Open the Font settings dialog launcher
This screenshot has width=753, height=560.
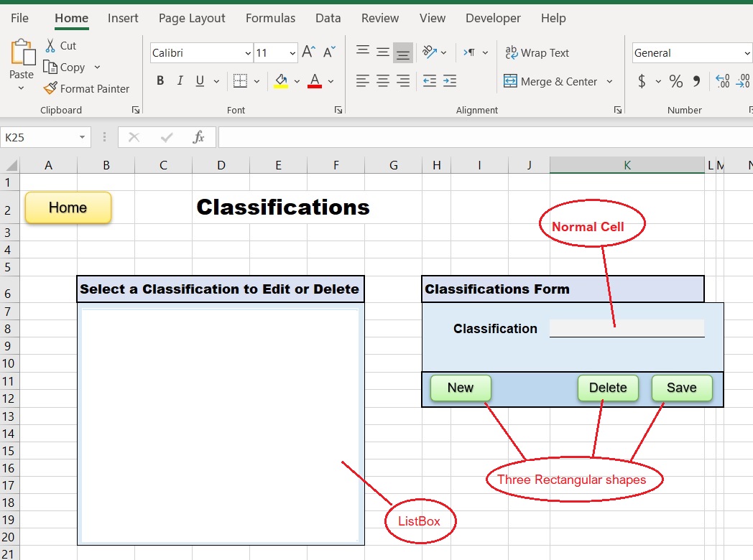[x=338, y=110]
